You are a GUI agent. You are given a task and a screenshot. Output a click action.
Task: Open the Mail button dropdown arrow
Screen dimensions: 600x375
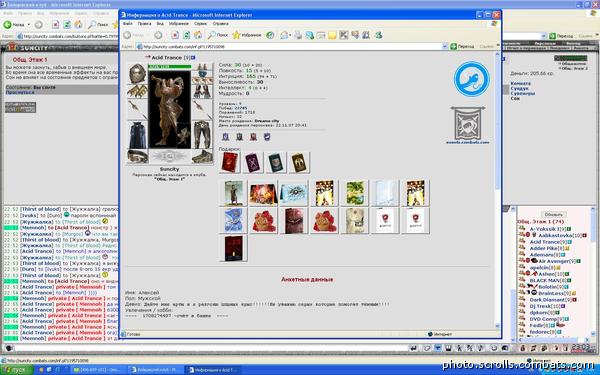click(290, 35)
